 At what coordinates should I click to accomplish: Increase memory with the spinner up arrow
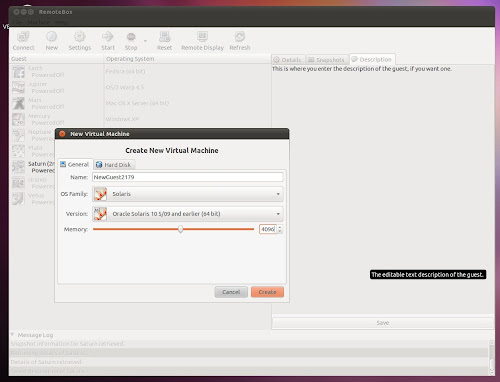(280, 227)
